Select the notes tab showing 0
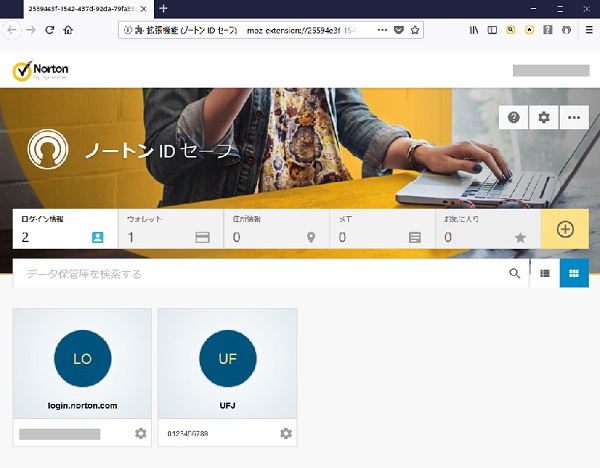The width and height of the screenshot is (600, 468). [x=382, y=229]
